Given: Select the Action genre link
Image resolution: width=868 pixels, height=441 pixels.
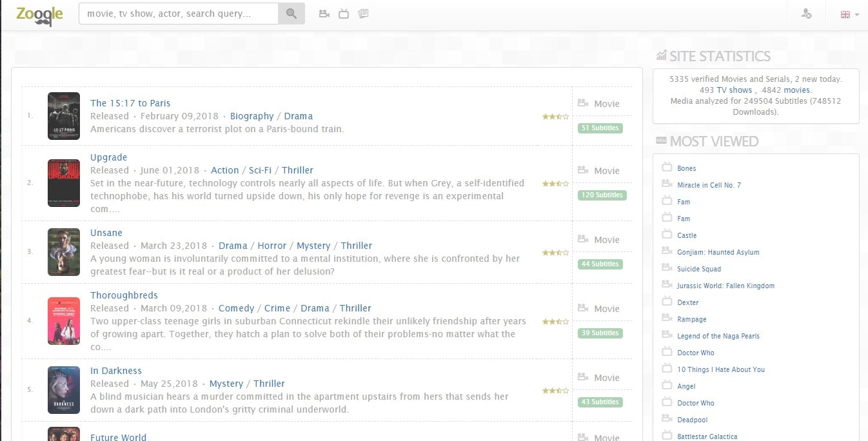Looking at the screenshot, I should [x=225, y=170].
